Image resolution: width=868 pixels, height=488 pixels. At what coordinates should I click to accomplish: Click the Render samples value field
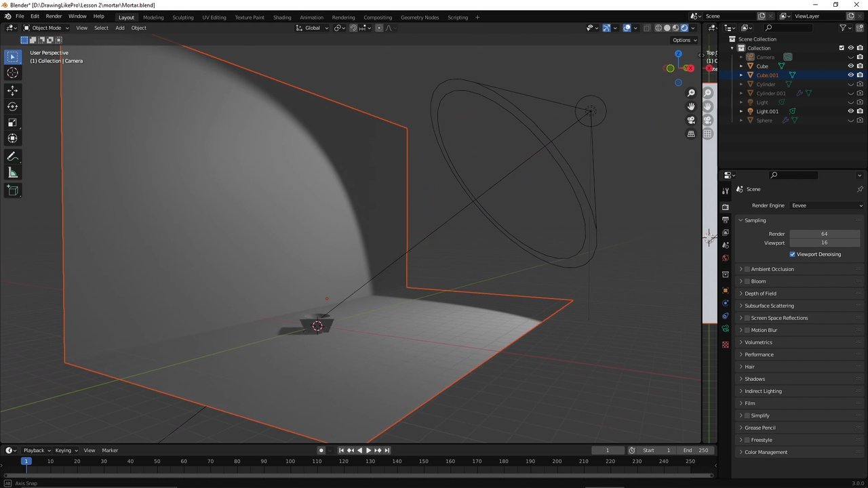click(824, 234)
